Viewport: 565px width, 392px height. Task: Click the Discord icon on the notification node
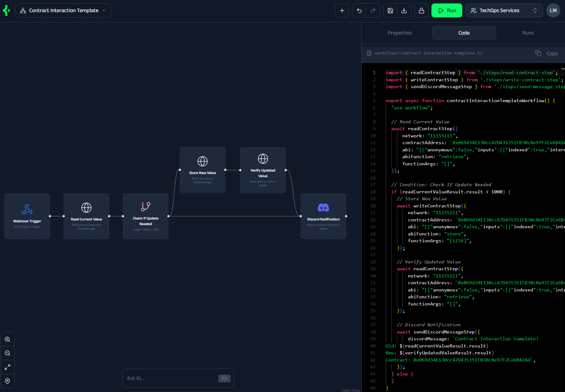pyautogui.click(x=323, y=208)
